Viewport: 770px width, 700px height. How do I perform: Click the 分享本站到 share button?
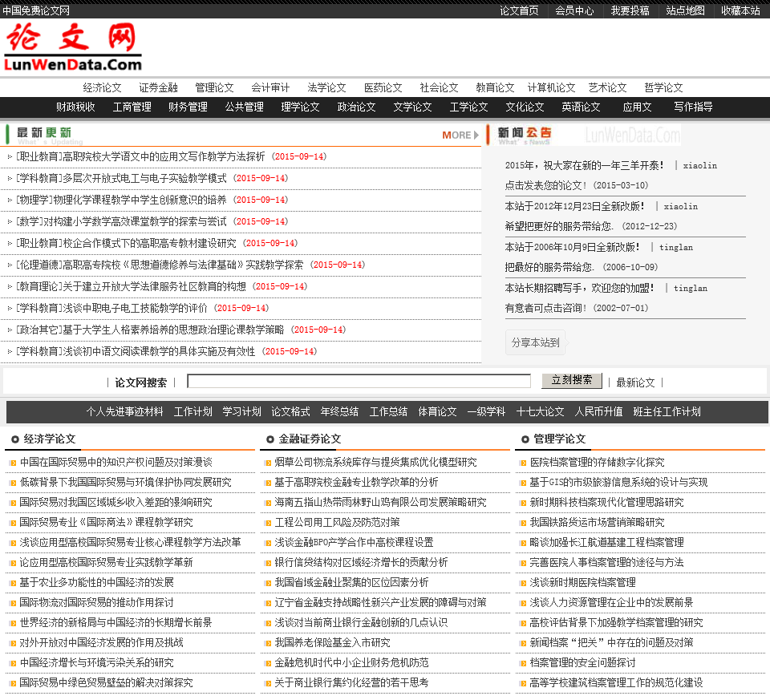pyautogui.click(x=535, y=342)
